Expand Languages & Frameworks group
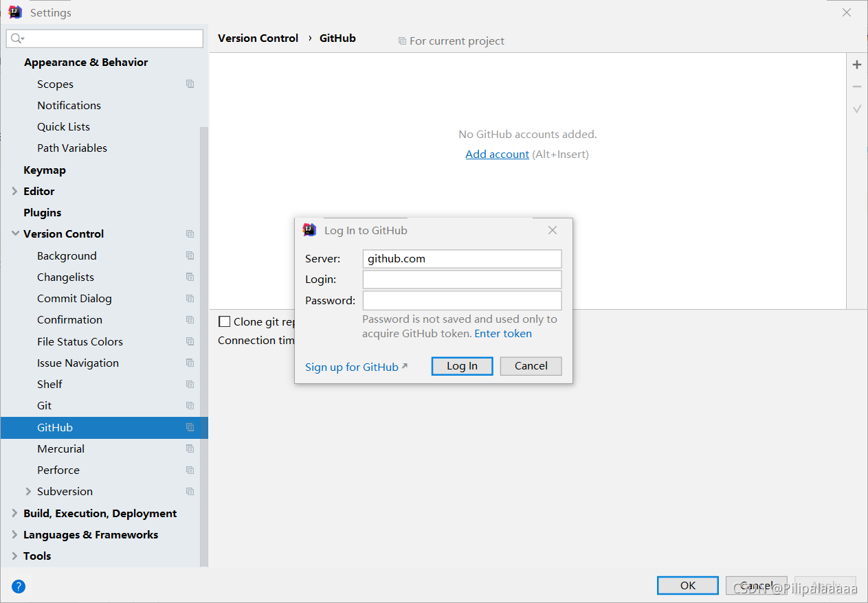This screenshot has height=603, width=868. click(15, 534)
